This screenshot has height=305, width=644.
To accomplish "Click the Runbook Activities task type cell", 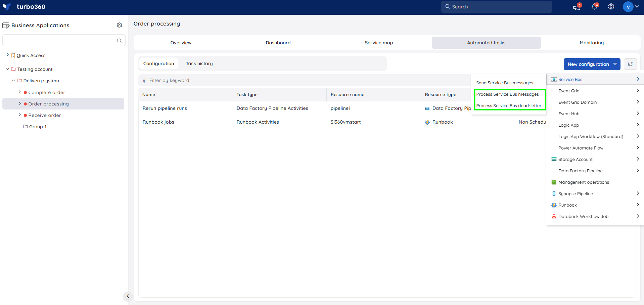I will 258,122.
